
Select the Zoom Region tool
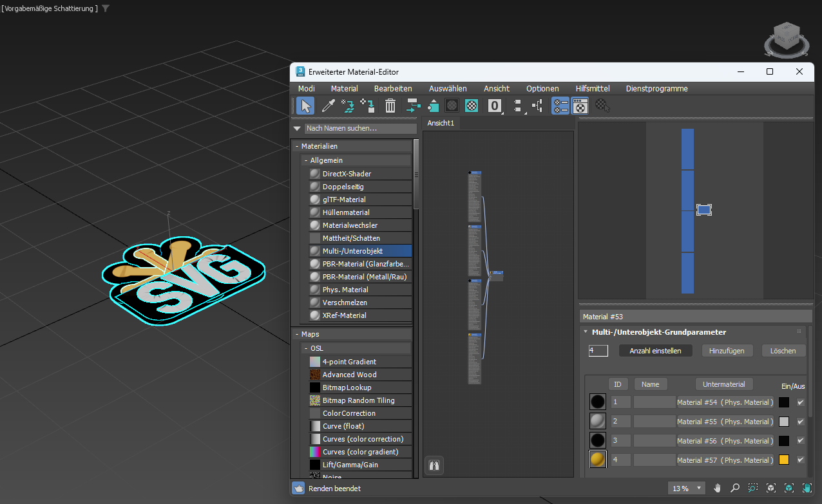coord(753,489)
